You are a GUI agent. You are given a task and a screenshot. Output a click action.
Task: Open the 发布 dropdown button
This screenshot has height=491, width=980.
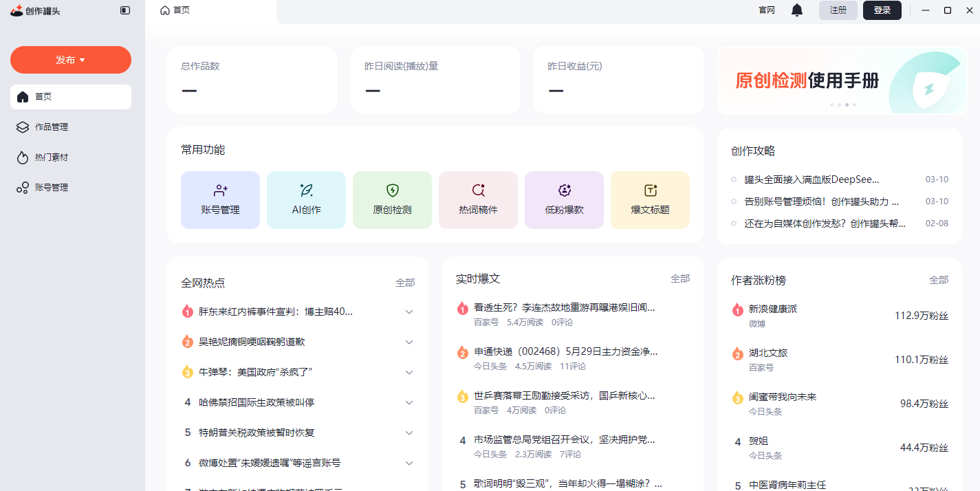[70, 60]
